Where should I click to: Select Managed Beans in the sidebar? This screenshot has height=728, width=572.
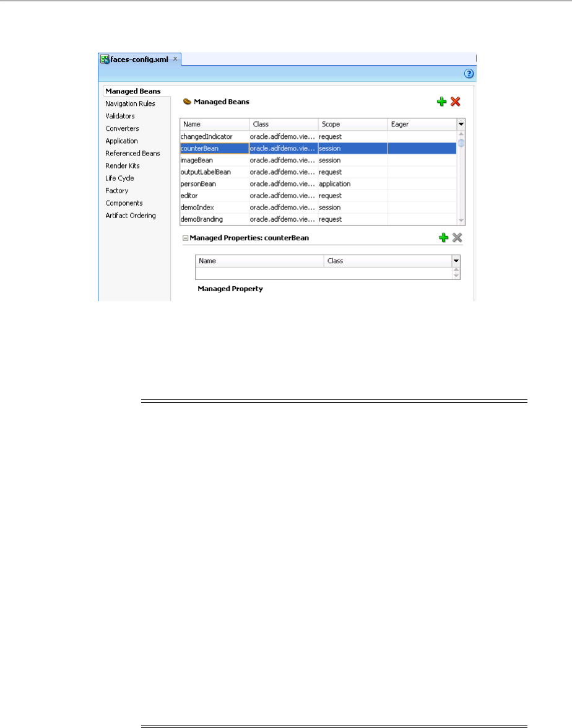pos(132,91)
